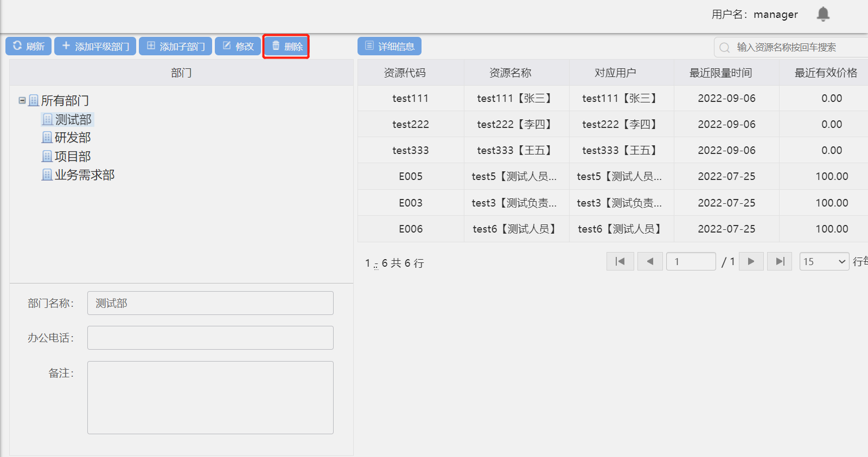This screenshot has width=868, height=457.
Task: Select 项目部 in the department tree
Action: pos(73,157)
